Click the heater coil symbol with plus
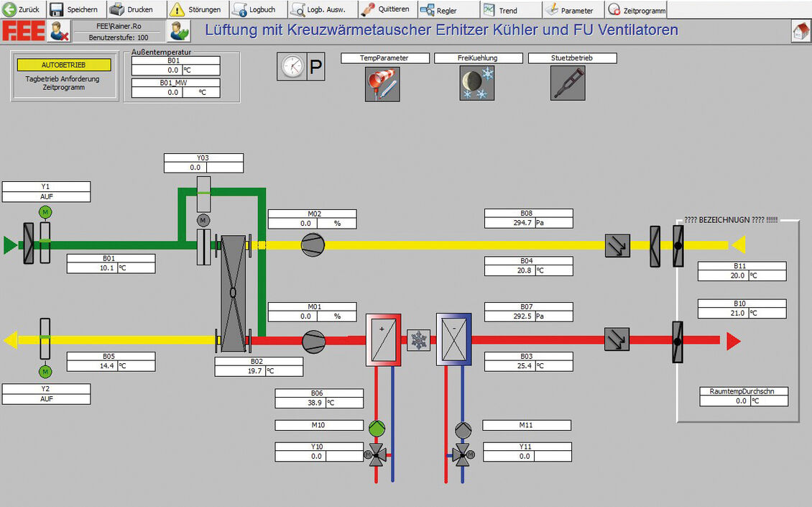Image resolution: width=812 pixels, height=507 pixels. 383,339
